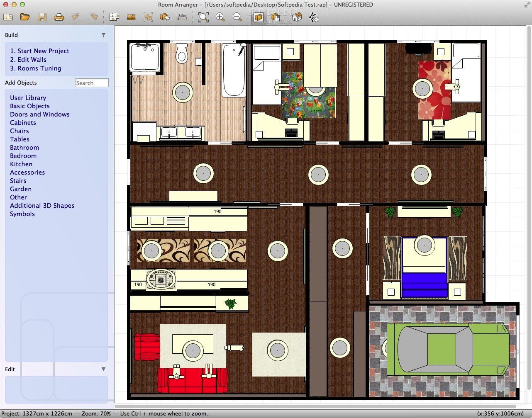532x418 pixels.
Task: Toggle the object list panel icon
Action: click(275, 17)
